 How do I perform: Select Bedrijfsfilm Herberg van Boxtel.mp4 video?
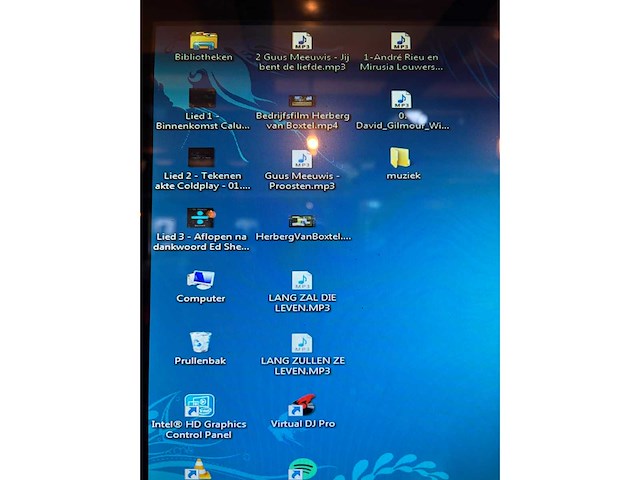tap(302, 101)
